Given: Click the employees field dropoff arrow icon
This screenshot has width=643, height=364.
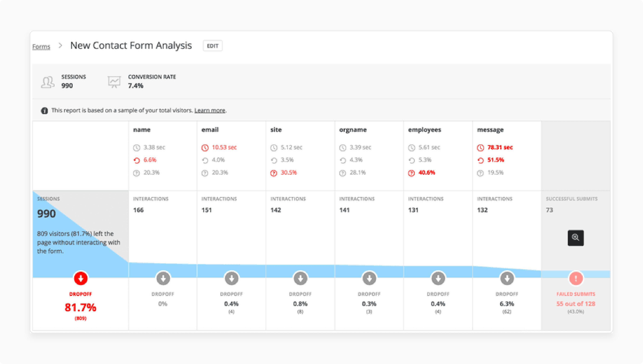Looking at the screenshot, I should (438, 278).
